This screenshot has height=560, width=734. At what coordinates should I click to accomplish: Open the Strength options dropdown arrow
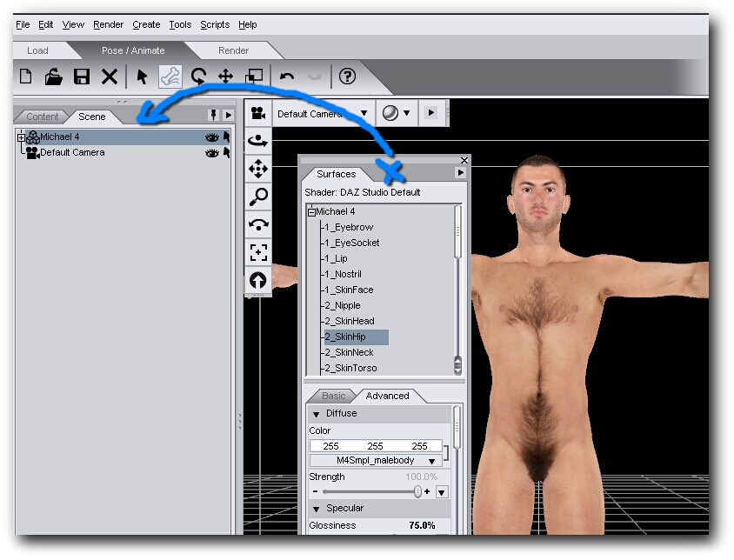click(442, 492)
